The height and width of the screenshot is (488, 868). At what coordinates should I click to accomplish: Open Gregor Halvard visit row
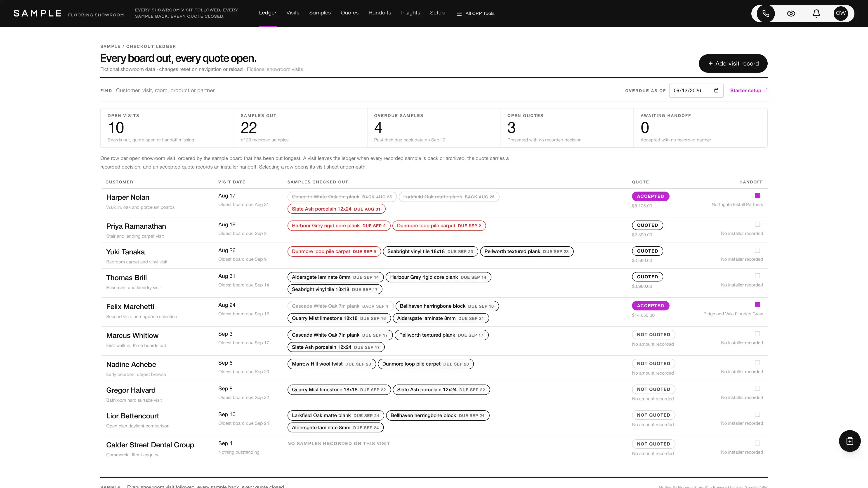(434, 394)
